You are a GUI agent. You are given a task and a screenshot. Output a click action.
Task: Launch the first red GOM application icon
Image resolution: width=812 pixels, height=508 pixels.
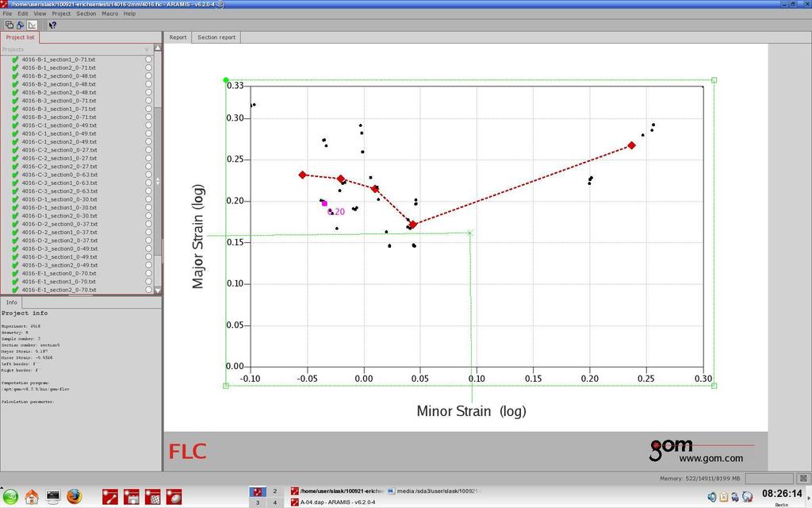(x=109, y=497)
